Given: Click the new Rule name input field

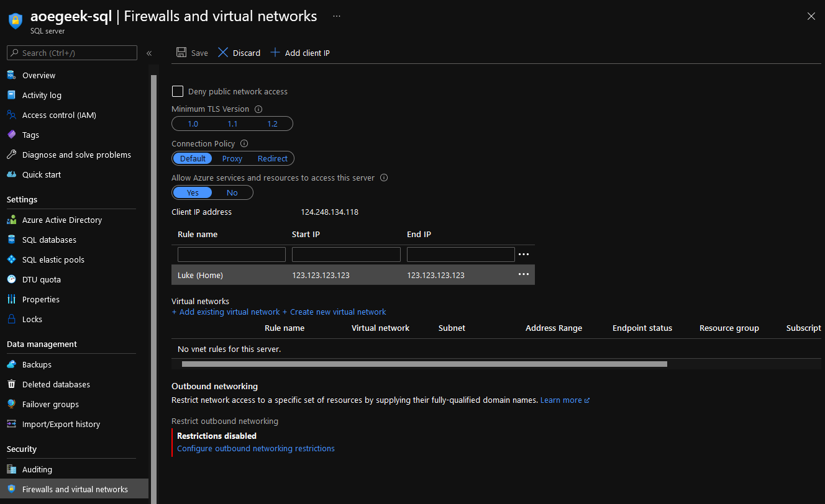Looking at the screenshot, I should coord(232,254).
